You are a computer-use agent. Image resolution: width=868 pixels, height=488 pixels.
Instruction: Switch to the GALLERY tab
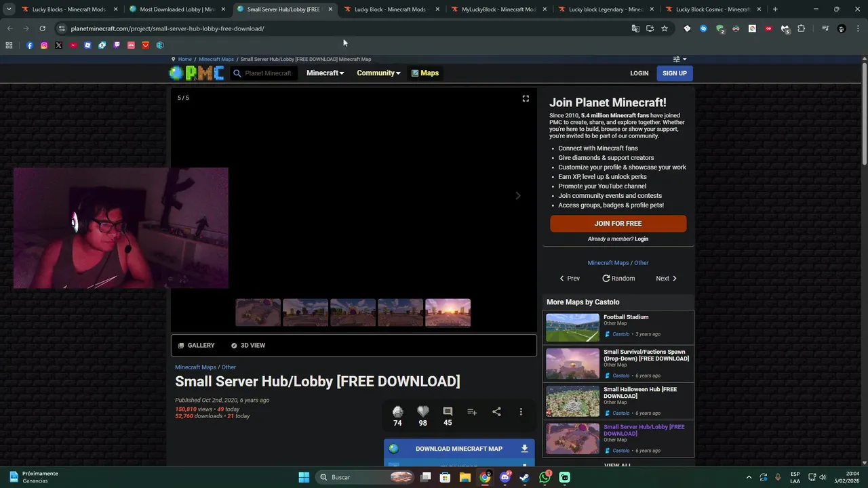click(x=196, y=346)
